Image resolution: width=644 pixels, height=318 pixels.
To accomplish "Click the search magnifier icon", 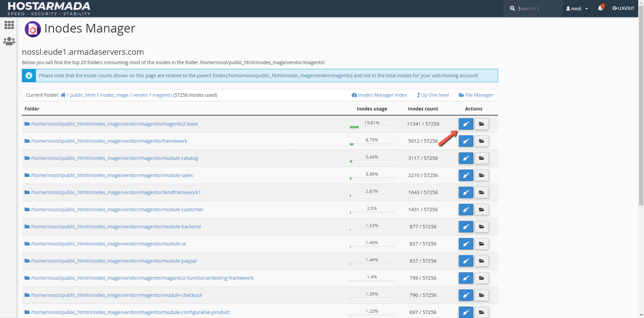I will (513, 8).
